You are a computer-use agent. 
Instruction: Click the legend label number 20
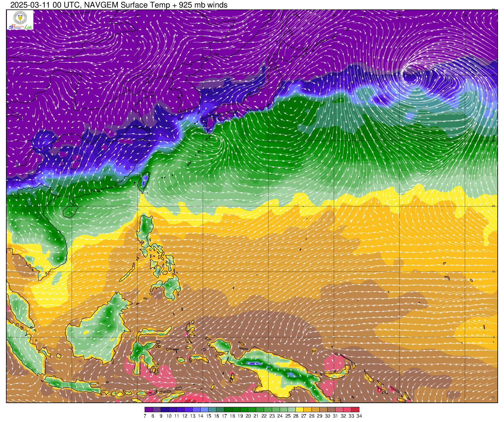coord(248,416)
